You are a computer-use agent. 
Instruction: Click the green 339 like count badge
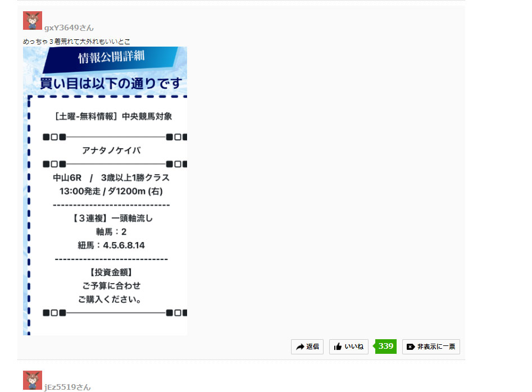pos(385,347)
